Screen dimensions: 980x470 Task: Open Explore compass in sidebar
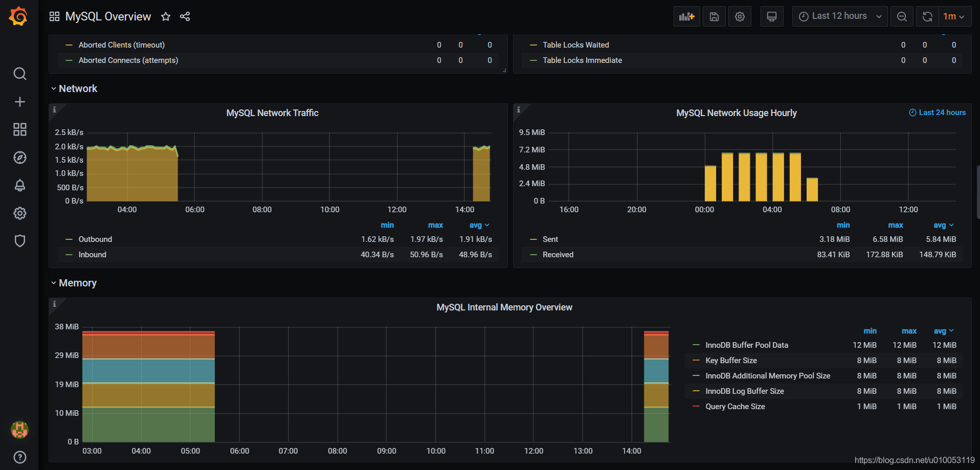[x=19, y=158]
